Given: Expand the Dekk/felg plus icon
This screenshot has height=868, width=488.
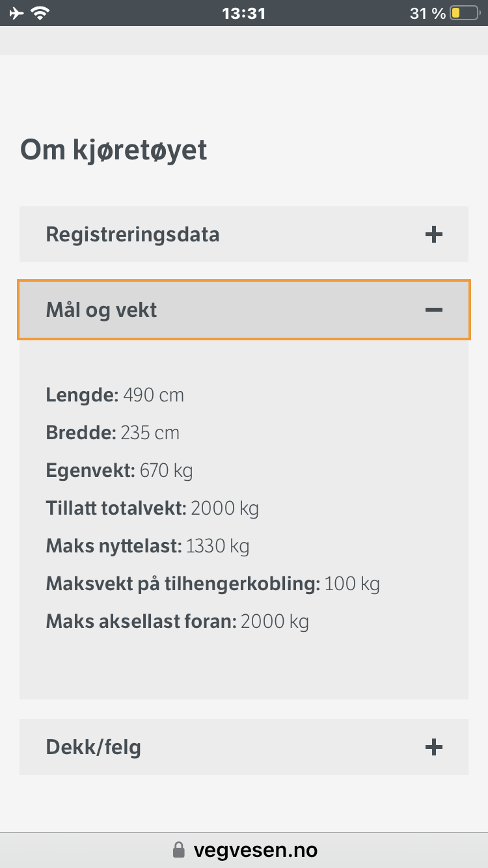Looking at the screenshot, I should pos(433,747).
